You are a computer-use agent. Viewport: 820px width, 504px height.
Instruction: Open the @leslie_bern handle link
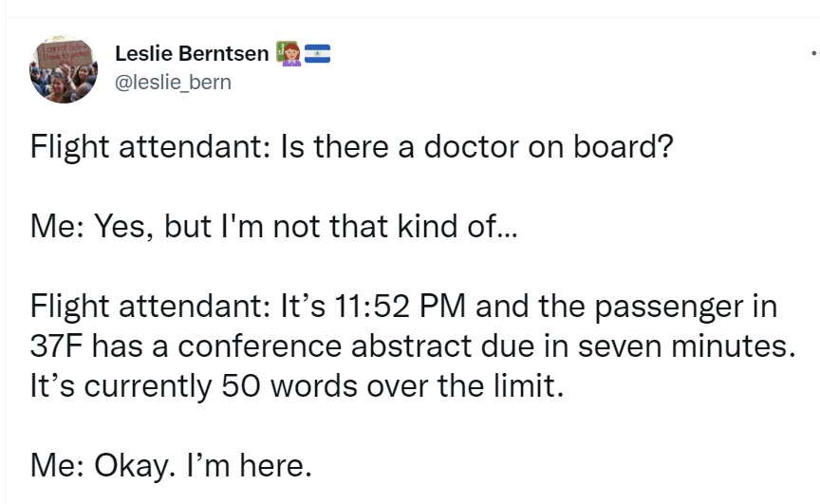pos(173,83)
